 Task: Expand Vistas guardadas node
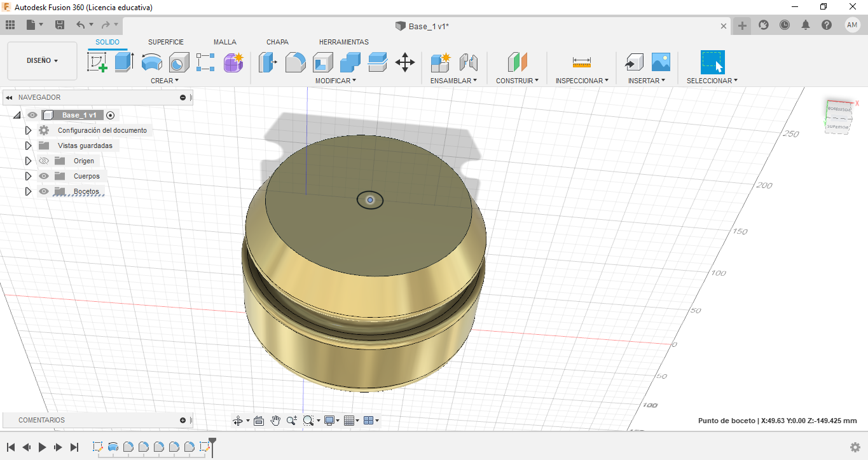28,145
